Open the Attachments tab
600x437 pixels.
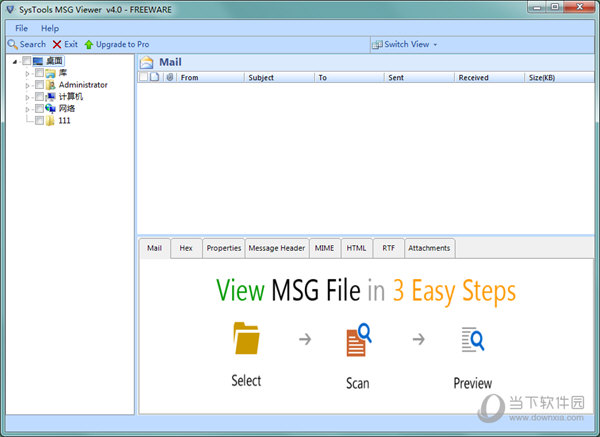(429, 248)
